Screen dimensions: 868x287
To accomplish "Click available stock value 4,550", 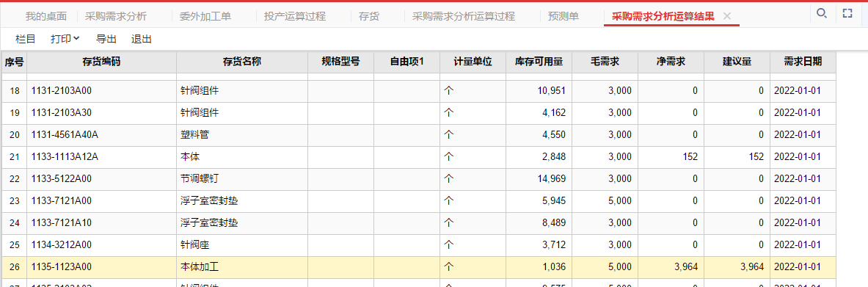I will [539, 134].
